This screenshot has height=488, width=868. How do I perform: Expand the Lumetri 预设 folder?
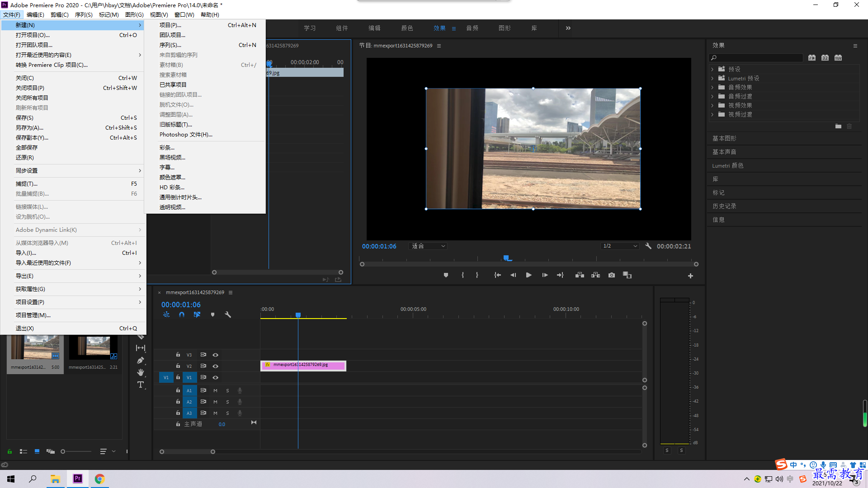(x=712, y=78)
